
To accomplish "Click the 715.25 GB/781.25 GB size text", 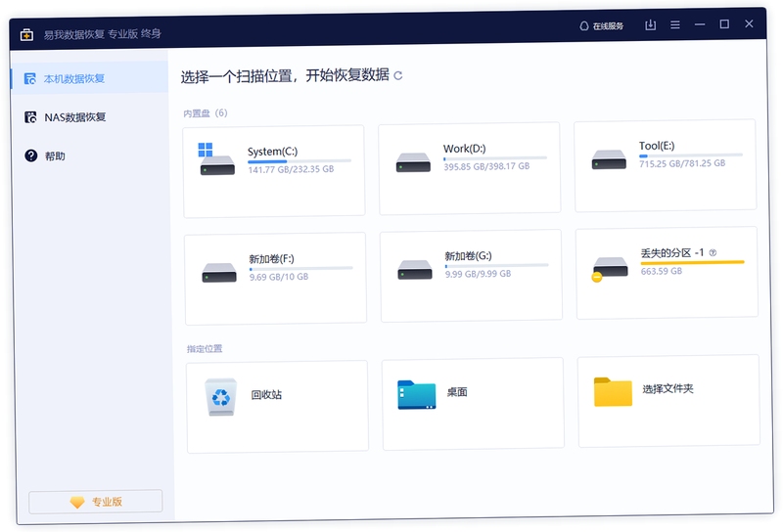I will [x=682, y=163].
